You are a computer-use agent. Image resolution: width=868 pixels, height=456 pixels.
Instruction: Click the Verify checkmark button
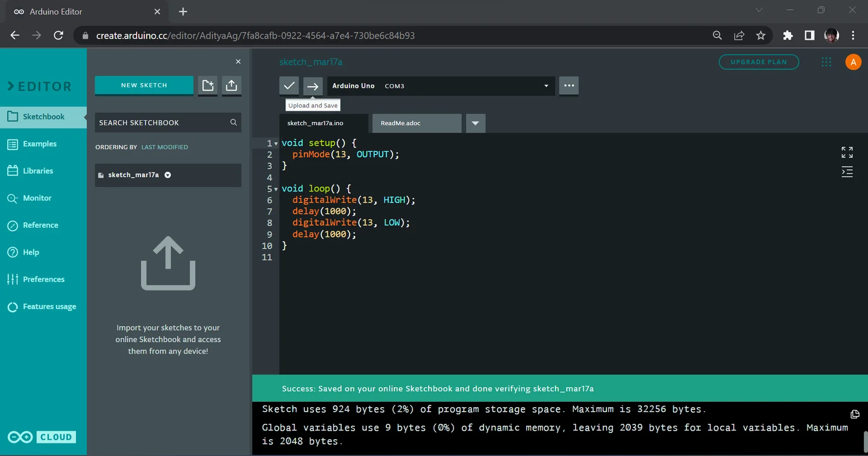point(289,86)
